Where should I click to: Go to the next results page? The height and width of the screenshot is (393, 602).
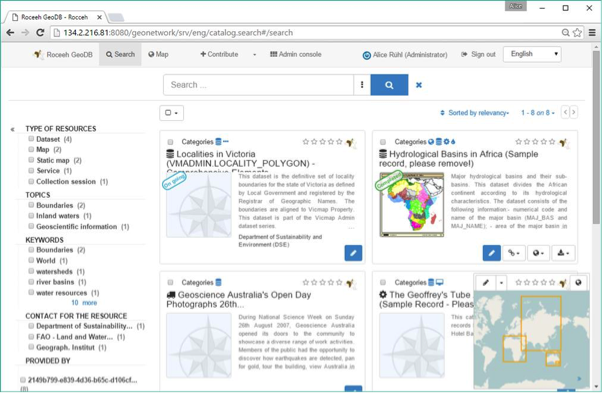(x=574, y=112)
